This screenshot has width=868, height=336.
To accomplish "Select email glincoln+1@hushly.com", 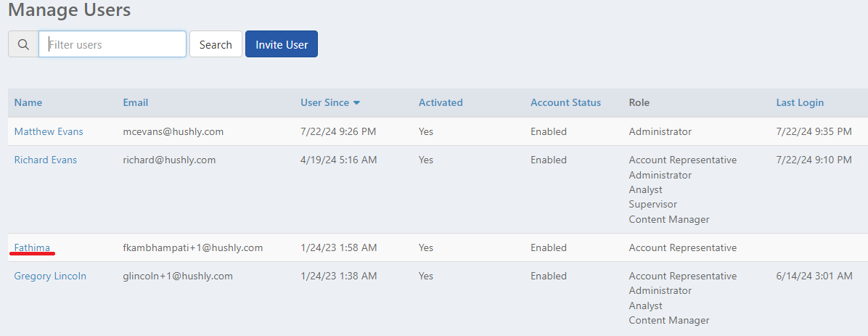I will click(178, 276).
